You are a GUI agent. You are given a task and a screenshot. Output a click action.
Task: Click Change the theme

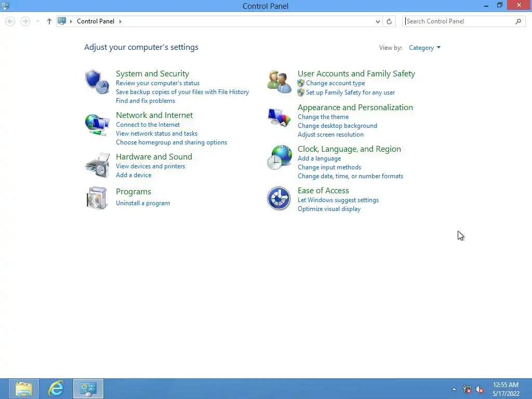point(323,117)
